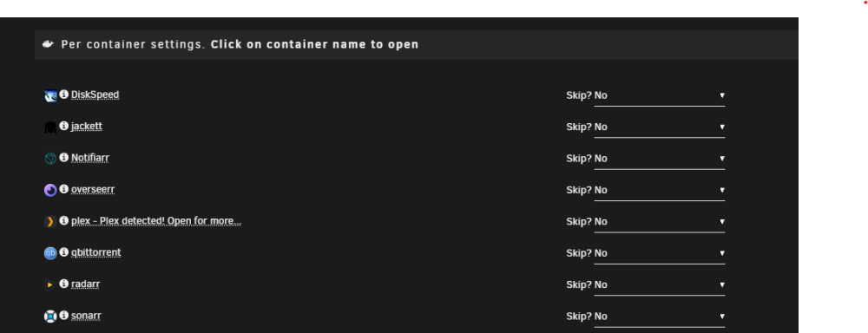Show info icon beside DiskSpeed
Image resolution: width=868 pixels, height=333 pixels.
63,95
